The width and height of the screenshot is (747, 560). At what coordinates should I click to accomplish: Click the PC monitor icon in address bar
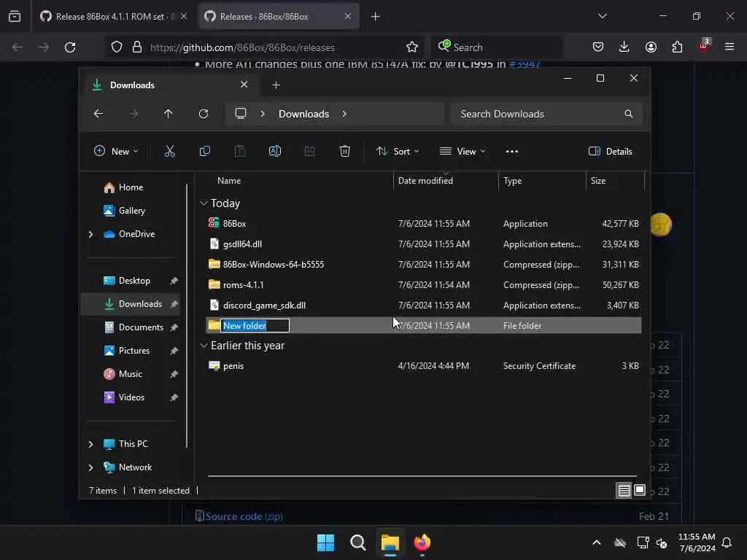pos(241,113)
